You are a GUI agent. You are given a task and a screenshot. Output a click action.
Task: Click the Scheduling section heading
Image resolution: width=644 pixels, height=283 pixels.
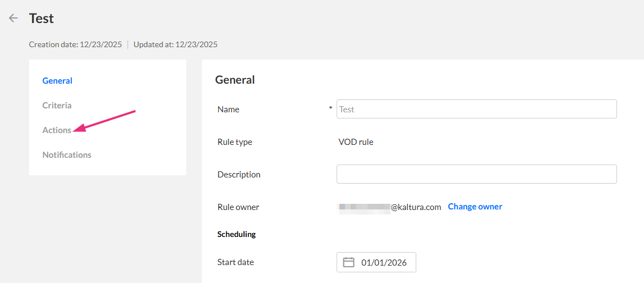pyautogui.click(x=236, y=234)
